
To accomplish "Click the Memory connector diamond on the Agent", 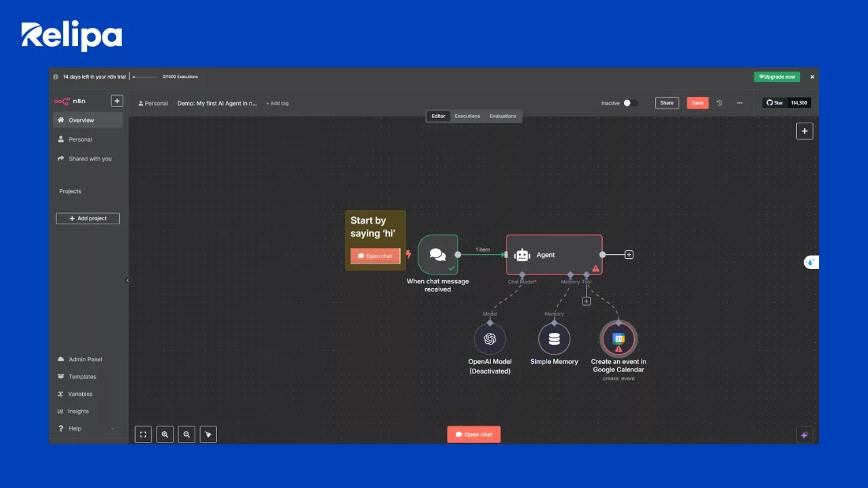I will click(x=570, y=274).
